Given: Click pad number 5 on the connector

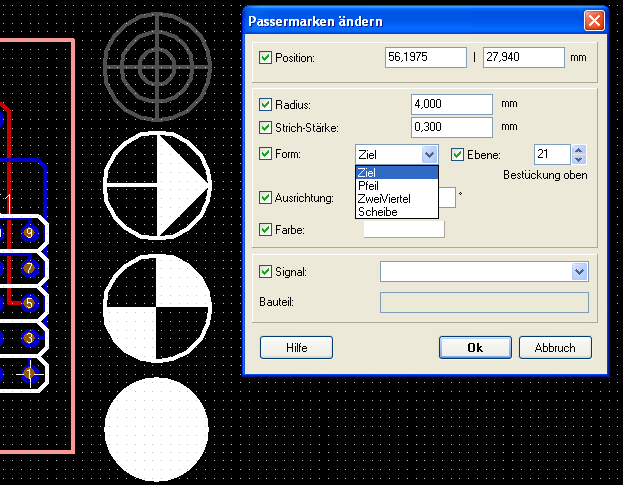Looking at the screenshot, I should (x=29, y=302).
